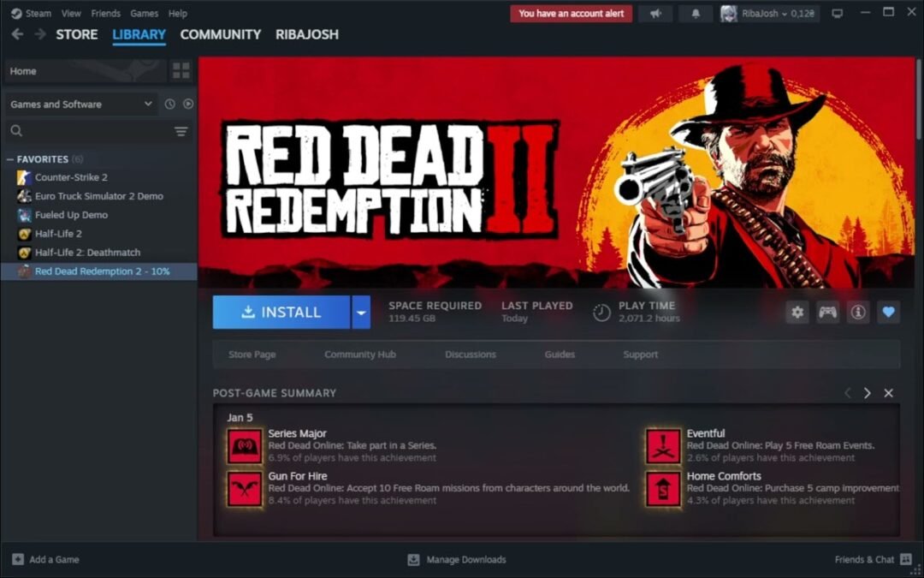Open the notifications bell icon

point(695,13)
